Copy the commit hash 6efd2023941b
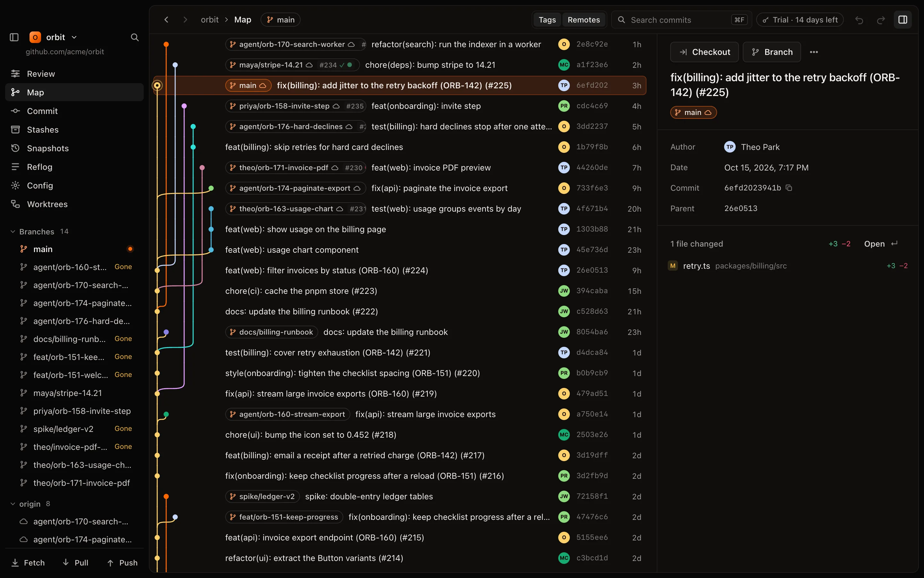This screenshot has width=924, height=578. [789, 188]
